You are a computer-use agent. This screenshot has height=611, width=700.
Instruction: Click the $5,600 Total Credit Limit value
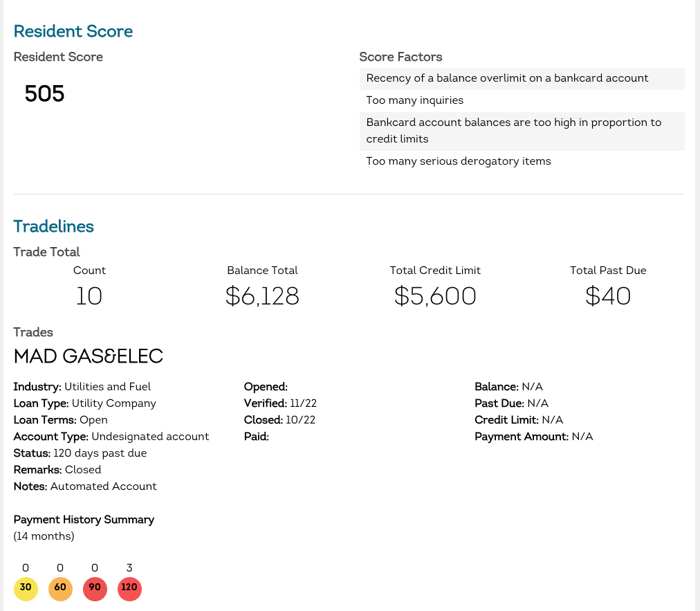[435, 296]
